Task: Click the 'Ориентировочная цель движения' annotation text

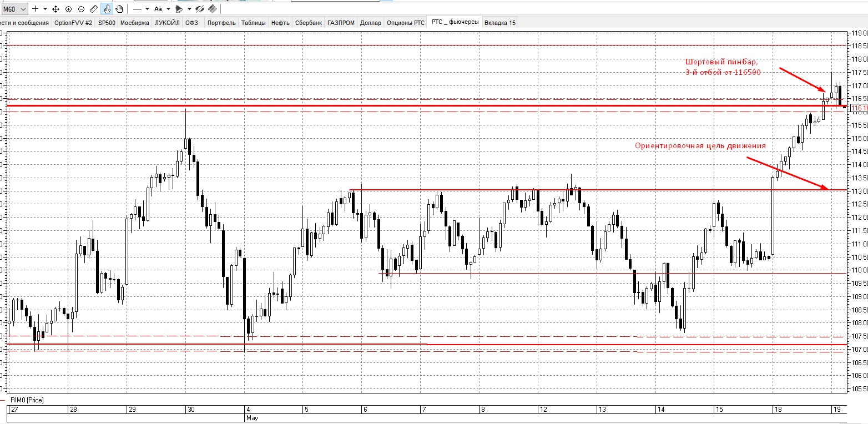Action: (700, 145)
